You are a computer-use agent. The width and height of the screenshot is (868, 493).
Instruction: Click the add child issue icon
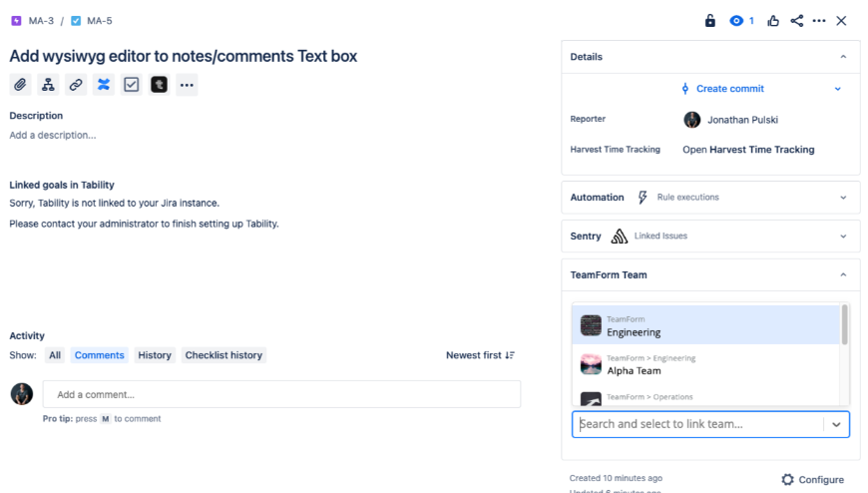pyautogui.click(x=48, y=85)
